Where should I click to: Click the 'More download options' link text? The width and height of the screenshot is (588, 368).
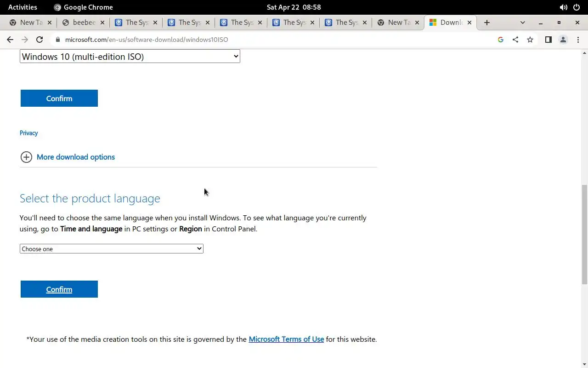[76, 157]
